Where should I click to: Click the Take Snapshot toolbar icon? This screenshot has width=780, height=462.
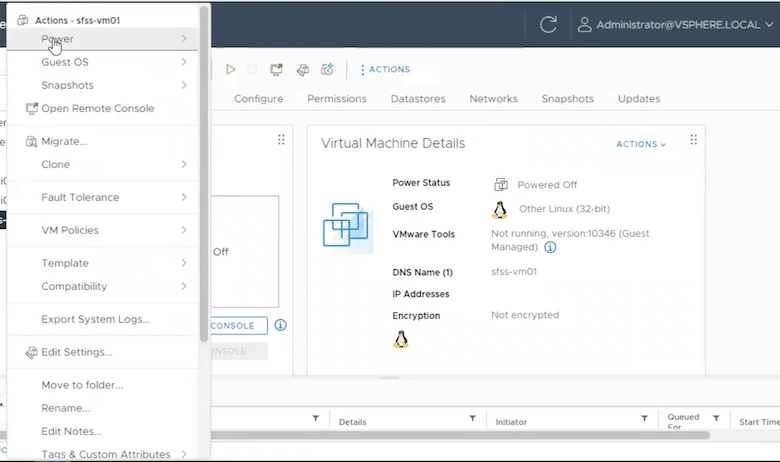[x=327, y=69]
